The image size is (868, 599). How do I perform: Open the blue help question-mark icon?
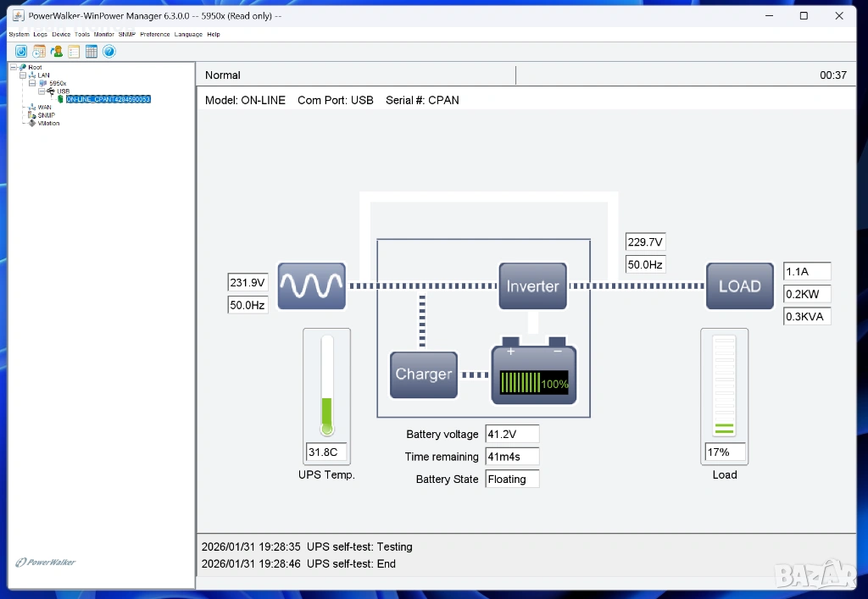[109, 52]
